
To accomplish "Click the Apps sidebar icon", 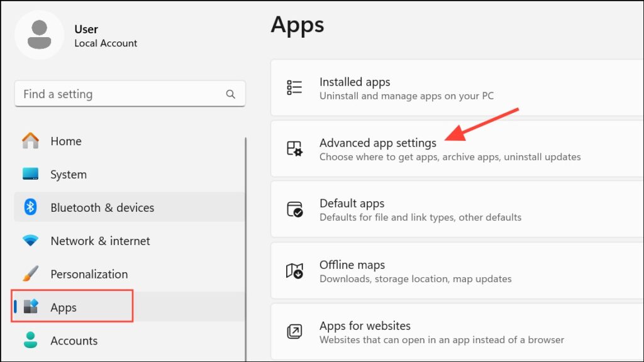I will tap(30, 307).
